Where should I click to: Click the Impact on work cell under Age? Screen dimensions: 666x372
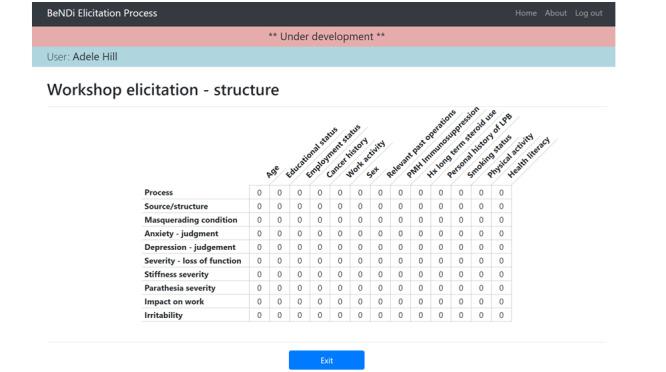tap(259, 302)
